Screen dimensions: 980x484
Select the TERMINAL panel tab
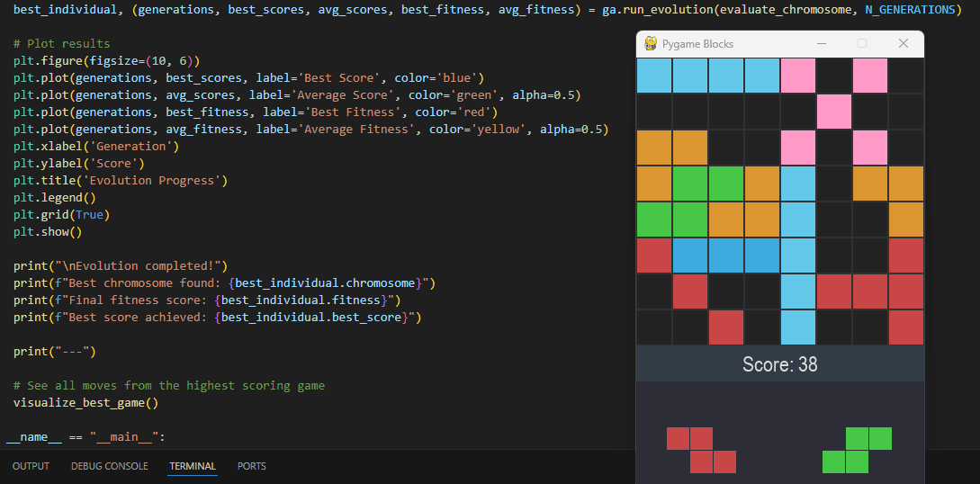click(x=193, y=466)
